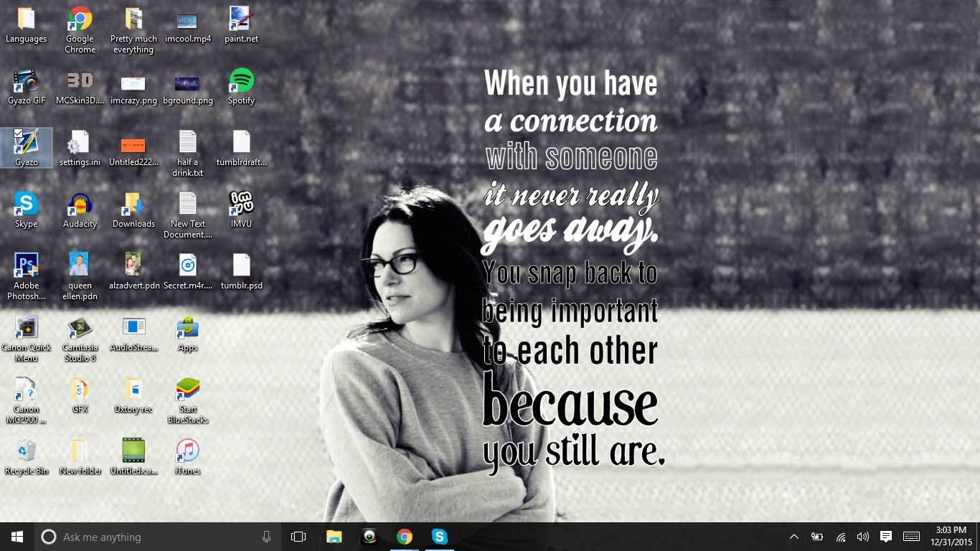Image resolution: width=980 pixels, height=551 pixels.
Task: Click the Cortana microphone icon
Action: point(266,537)
